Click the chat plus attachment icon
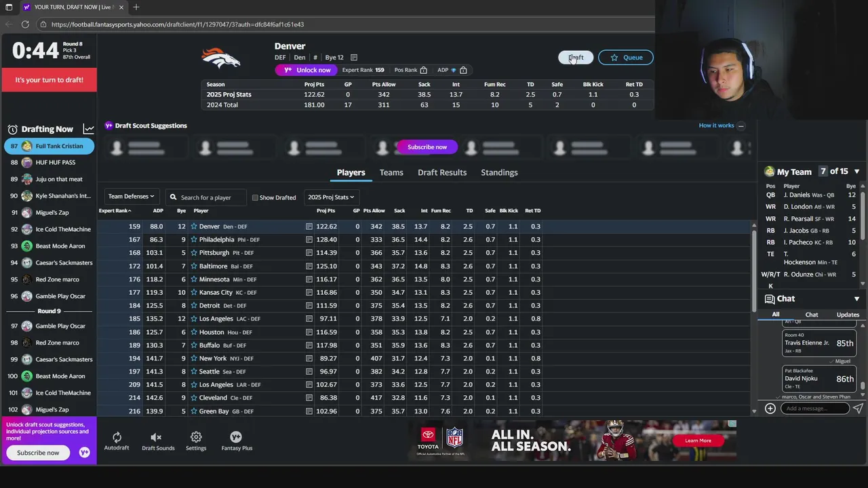The width and height of the screenshot is (868, 488). click(770, 409)
